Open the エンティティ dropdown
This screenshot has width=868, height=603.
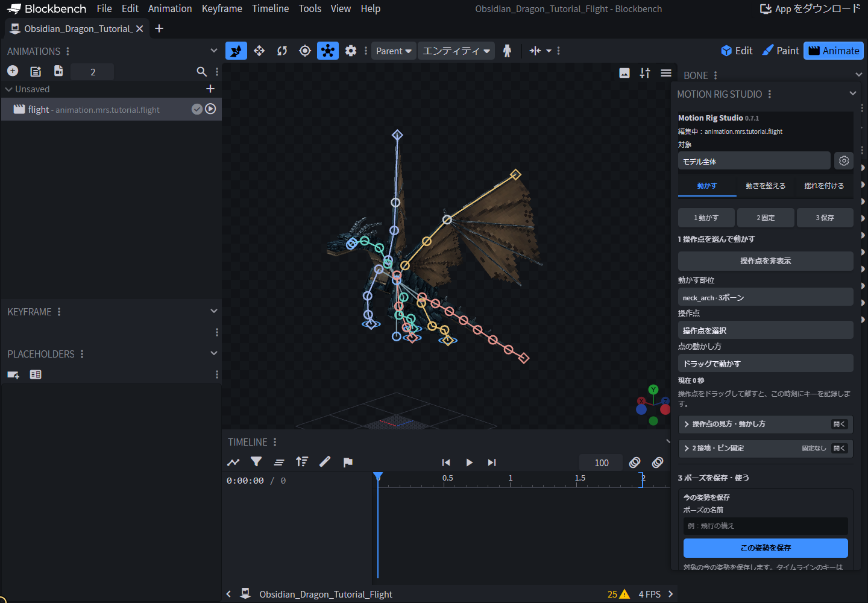456,51
